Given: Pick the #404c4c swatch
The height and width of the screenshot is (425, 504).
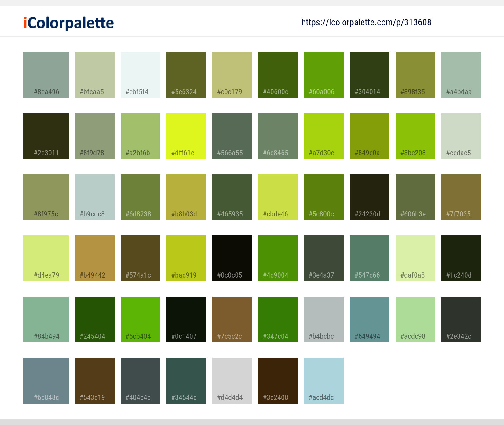Looking at the screenshot, I should tap(141, 381).
